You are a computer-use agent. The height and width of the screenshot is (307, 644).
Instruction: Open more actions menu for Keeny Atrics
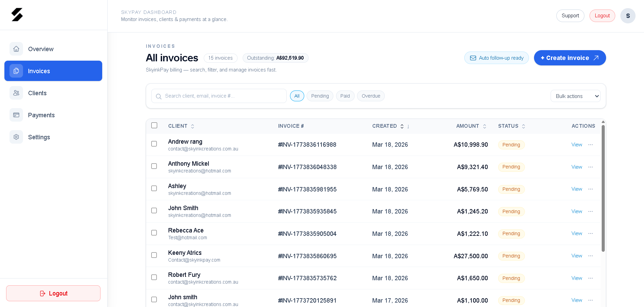[x=591, y=256]
